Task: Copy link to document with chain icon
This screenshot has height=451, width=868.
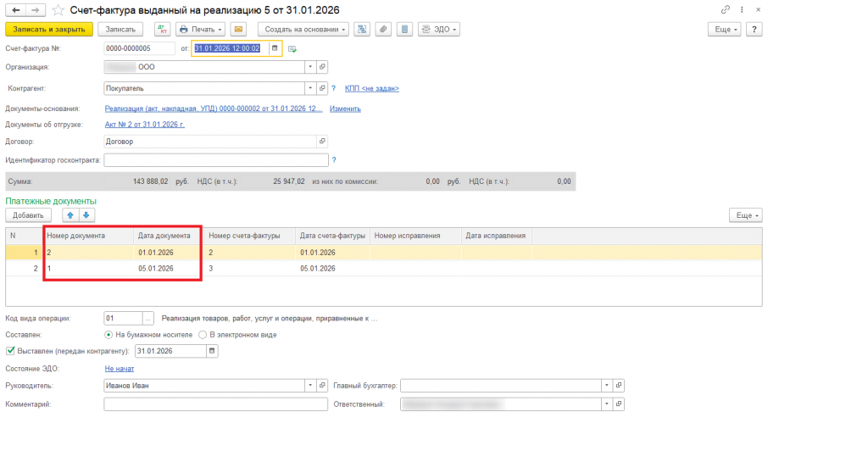Action: 726,10
